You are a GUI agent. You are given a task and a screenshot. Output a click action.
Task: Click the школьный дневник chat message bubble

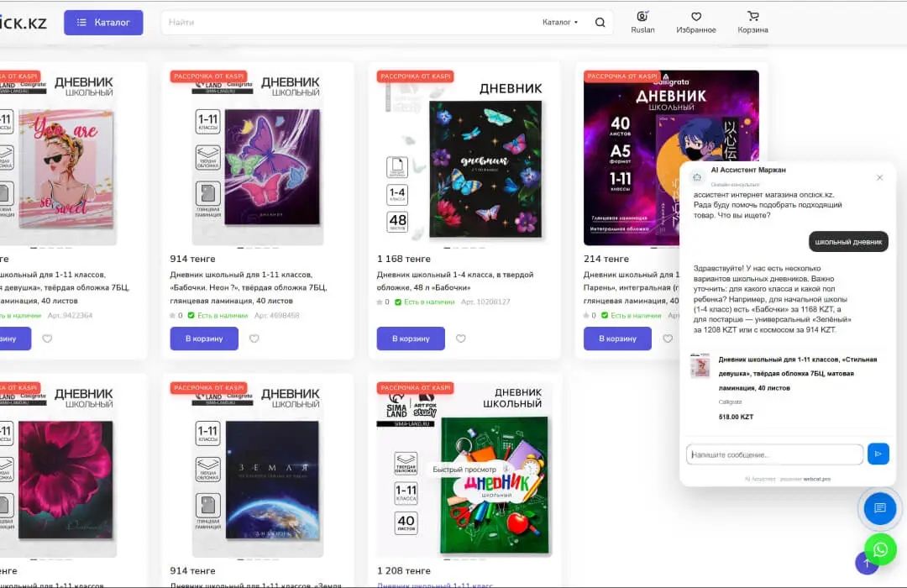[x=848, y=242]
